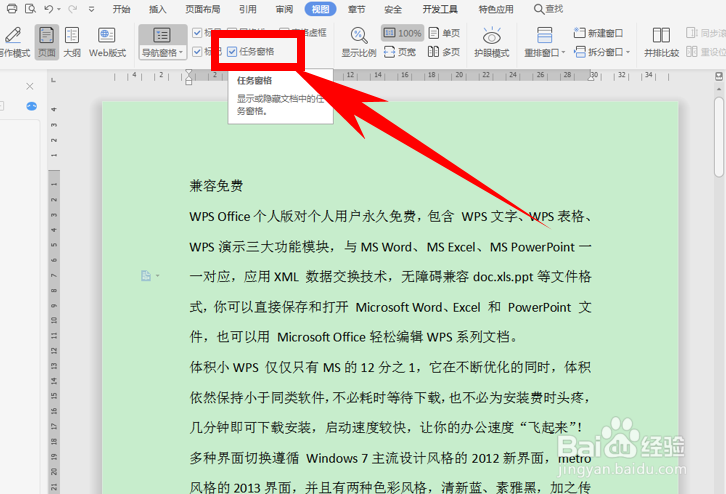
Task: Click text line starting '多种界面切换遵循'
Action: 390,458
